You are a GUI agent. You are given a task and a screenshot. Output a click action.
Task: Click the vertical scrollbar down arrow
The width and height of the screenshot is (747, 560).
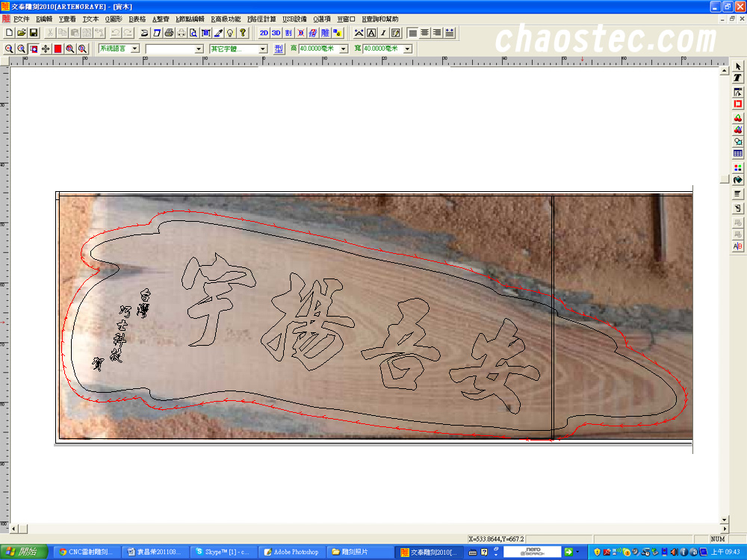725,520
